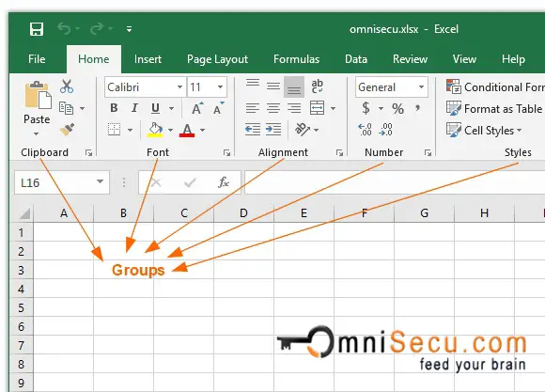Open the Fill Color dropdown arrow
The width and height of the screenshot is (545, 392).
[170, 130]
